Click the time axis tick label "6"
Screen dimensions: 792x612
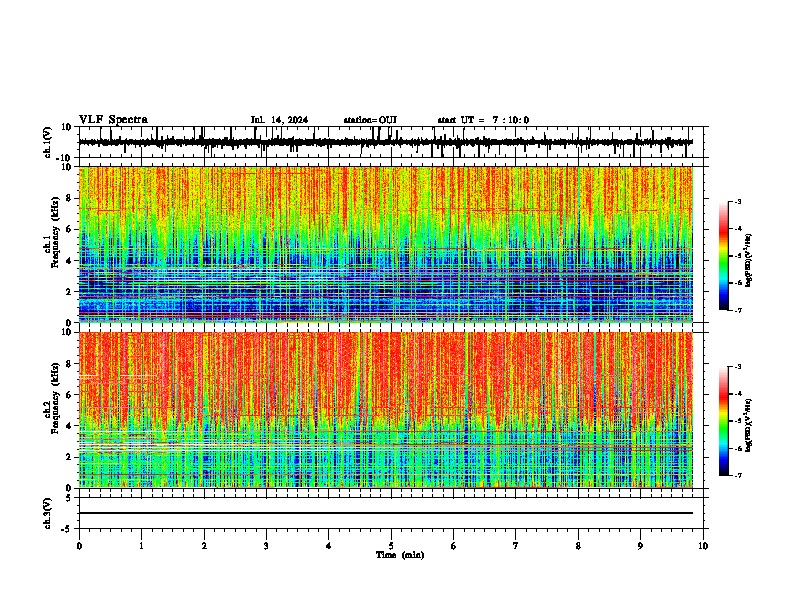[454, 546]
